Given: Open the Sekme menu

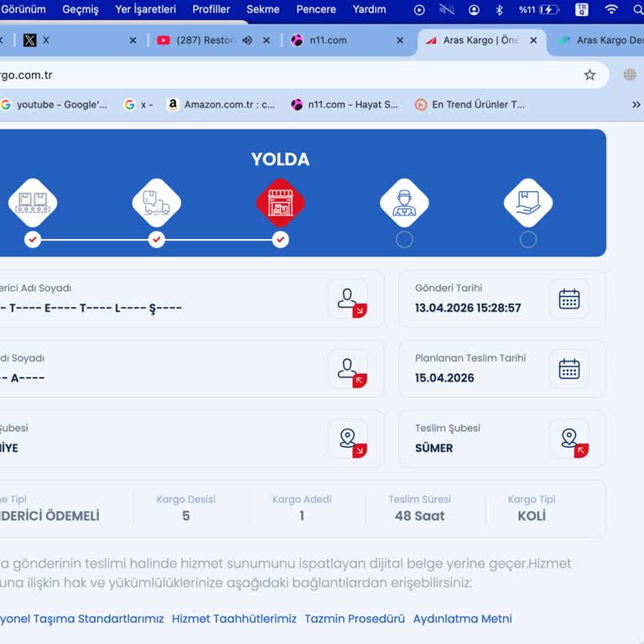Looking at the screenshot, I should tap(262, 9).
